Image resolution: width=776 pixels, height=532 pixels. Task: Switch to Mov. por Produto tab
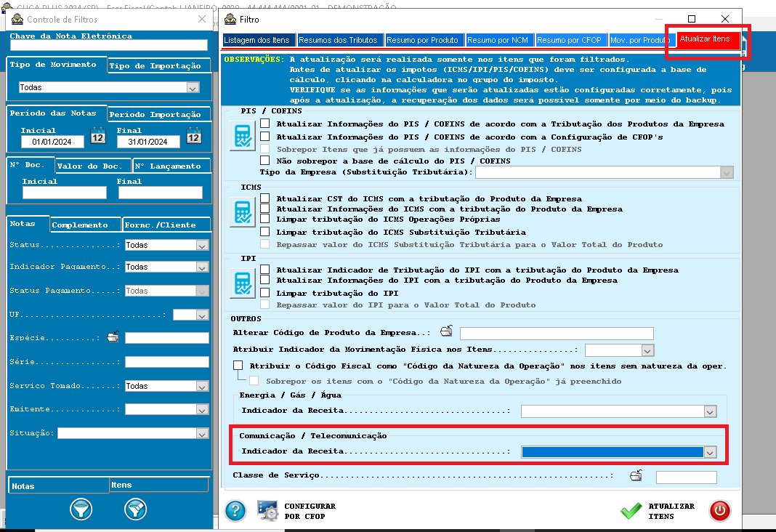click(640, 40)
